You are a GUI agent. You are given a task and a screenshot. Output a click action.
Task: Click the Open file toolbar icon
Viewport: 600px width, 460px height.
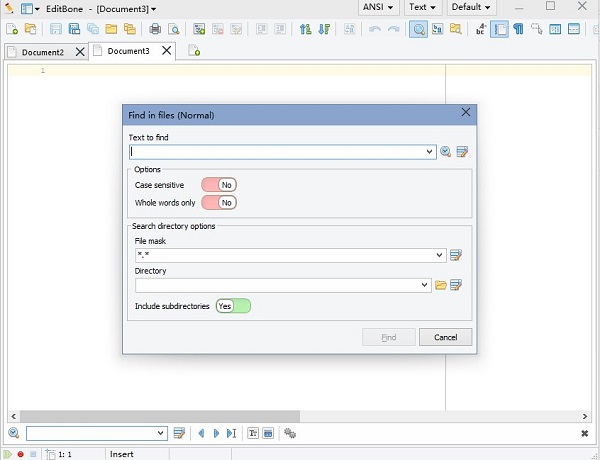pyautogui.click(x=31, y=29)
